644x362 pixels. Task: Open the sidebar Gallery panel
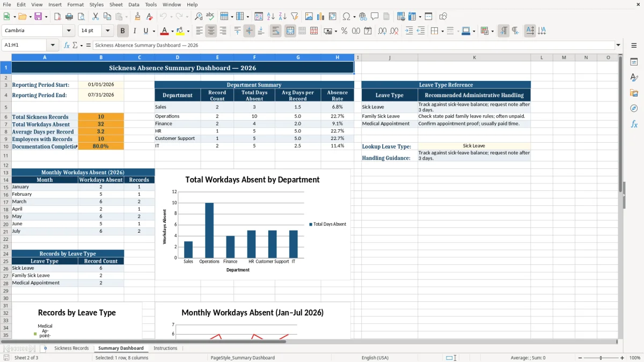point(634,93)
